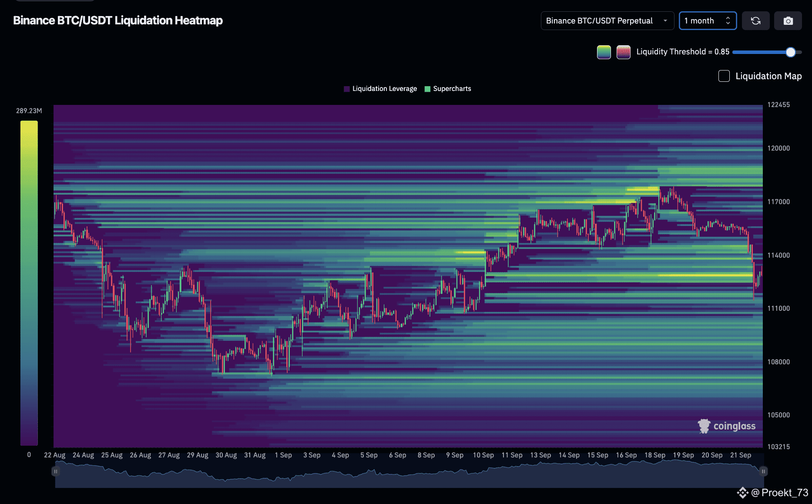Click the Liquidity Threshold = 0.85 label
This screenshot has height=504, width=812.
[683, 52]
